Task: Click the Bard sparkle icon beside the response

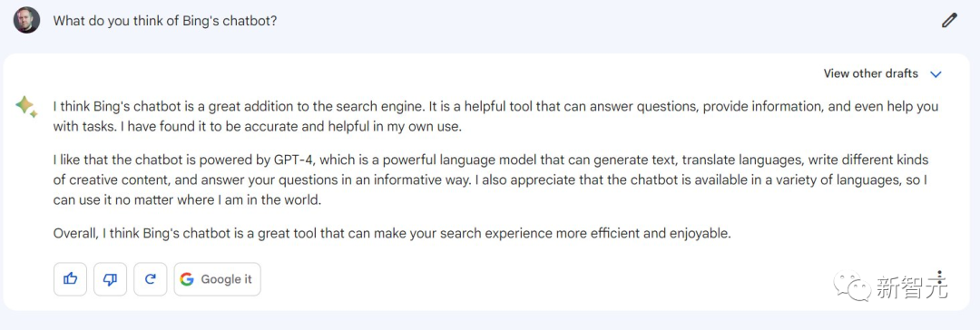Action: [26, 106]
